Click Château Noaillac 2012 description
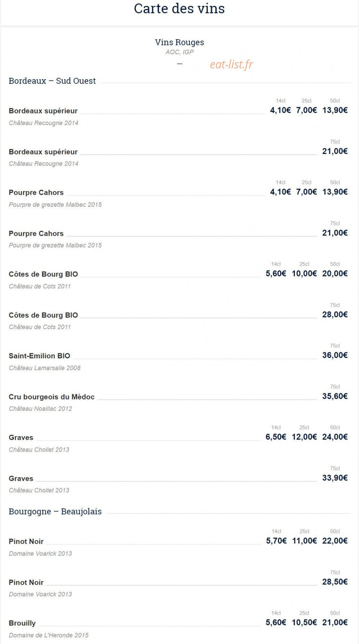 pos(40,408)
